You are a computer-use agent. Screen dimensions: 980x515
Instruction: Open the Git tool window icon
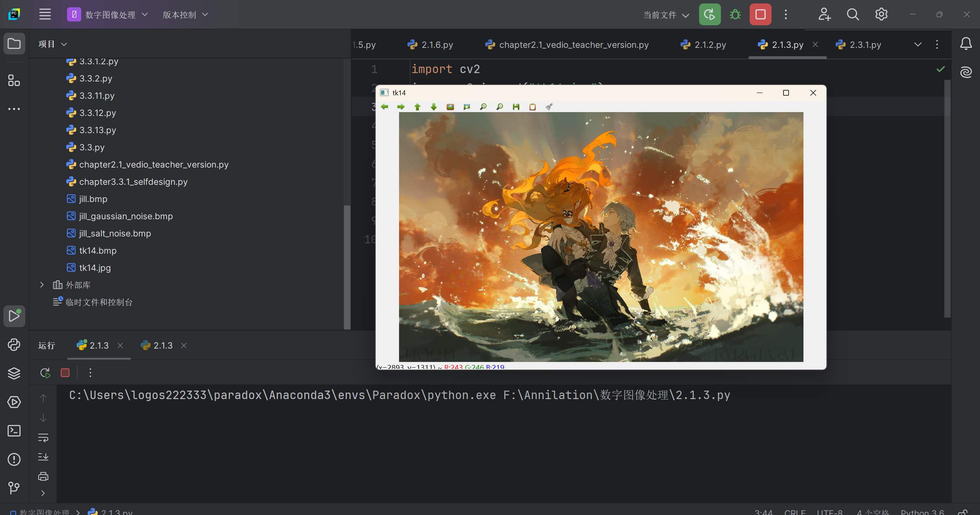click(x=14, y=487)
